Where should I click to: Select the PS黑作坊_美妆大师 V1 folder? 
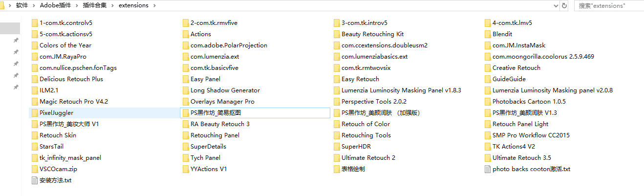(65, 124)
